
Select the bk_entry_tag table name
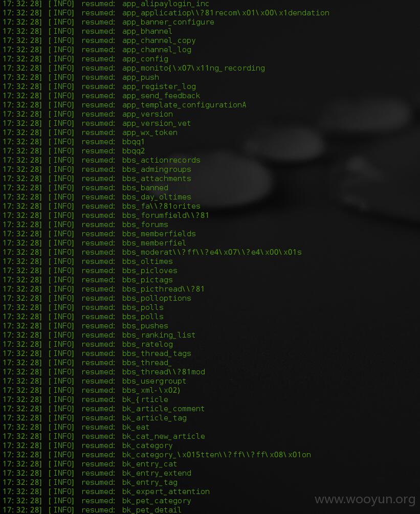[150, 482]
